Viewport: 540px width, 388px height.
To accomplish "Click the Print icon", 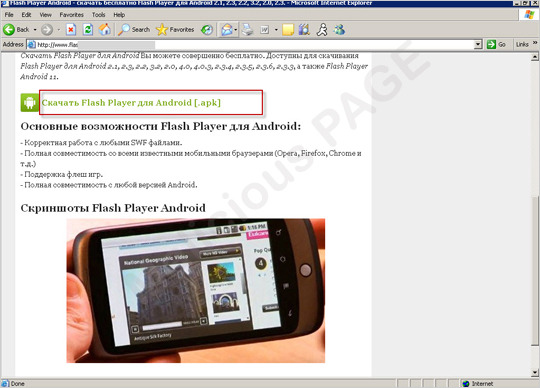I will 247,30.
